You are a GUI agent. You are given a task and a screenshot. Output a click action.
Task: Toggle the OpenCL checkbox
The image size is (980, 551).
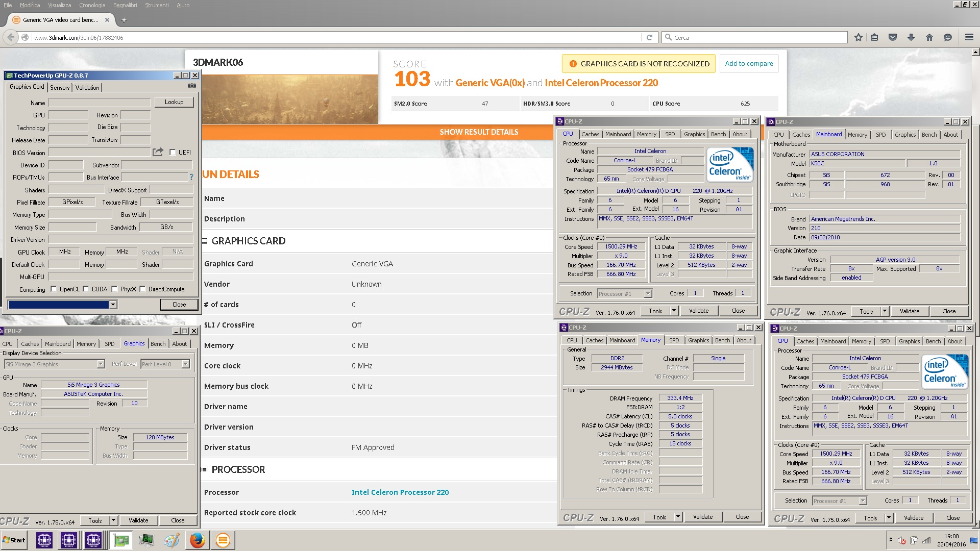54,289
